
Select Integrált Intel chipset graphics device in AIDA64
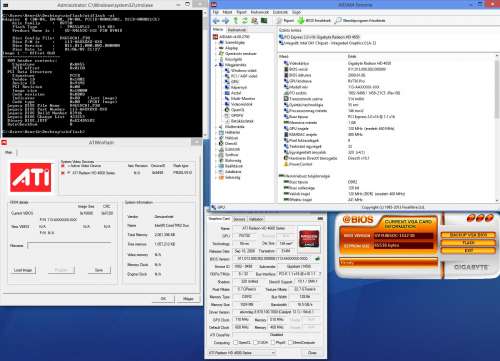click(x=328, y=43)
